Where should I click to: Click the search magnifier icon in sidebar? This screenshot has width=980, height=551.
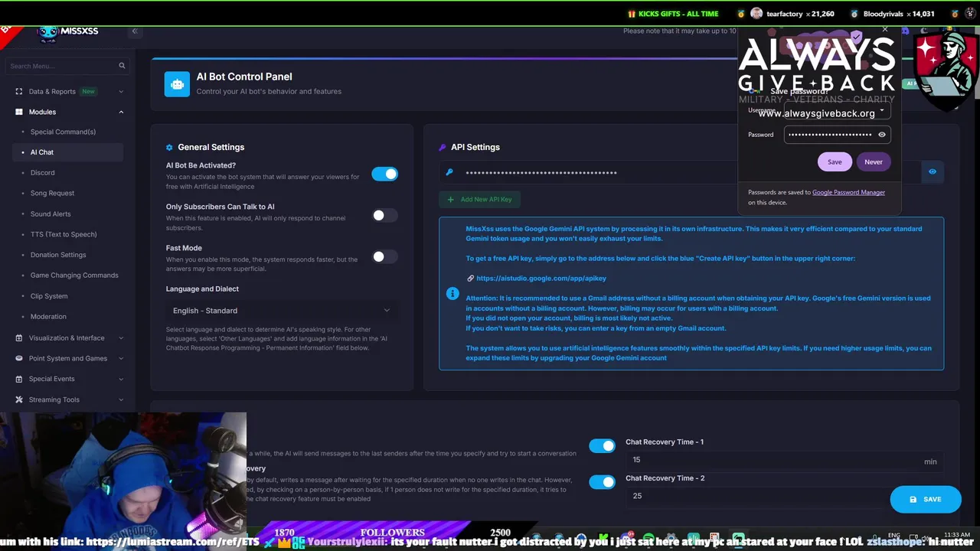click(122, 66)
